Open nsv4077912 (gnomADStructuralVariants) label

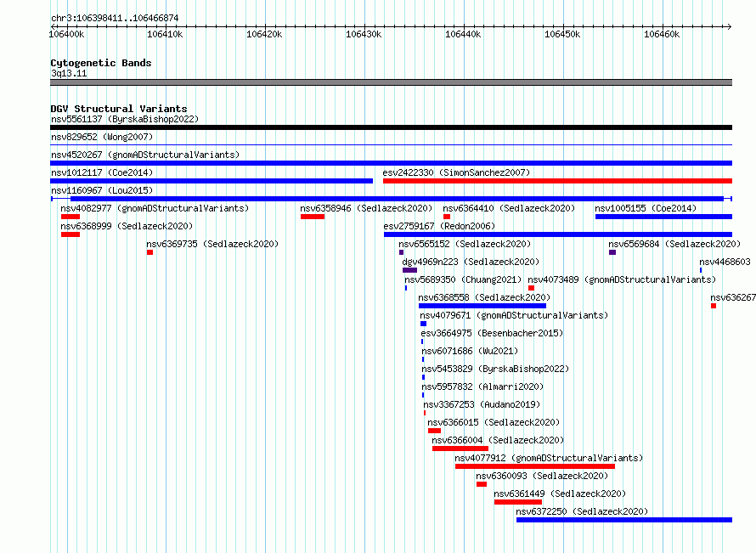click(x=549, y=458)
